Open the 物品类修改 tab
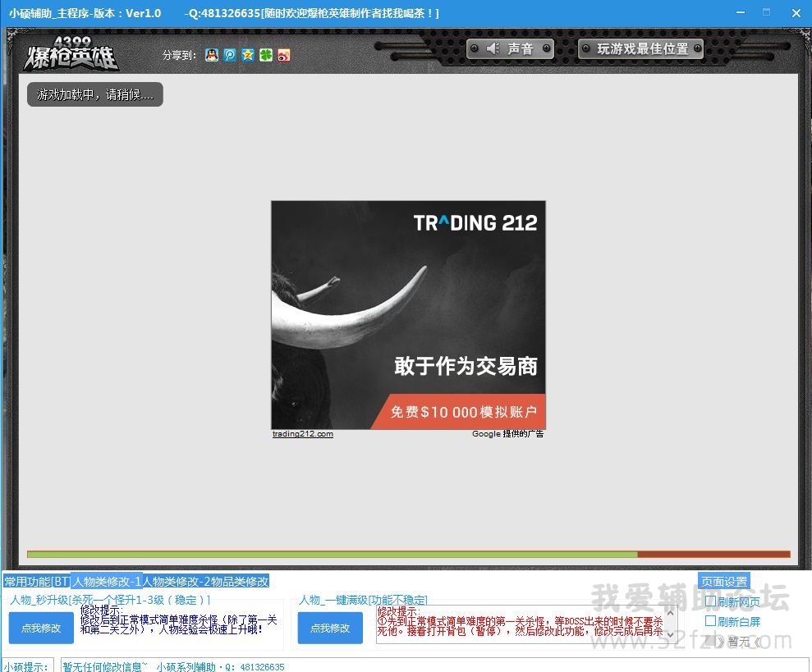Screen dimensions: 812x672 (x=241, y=581)
